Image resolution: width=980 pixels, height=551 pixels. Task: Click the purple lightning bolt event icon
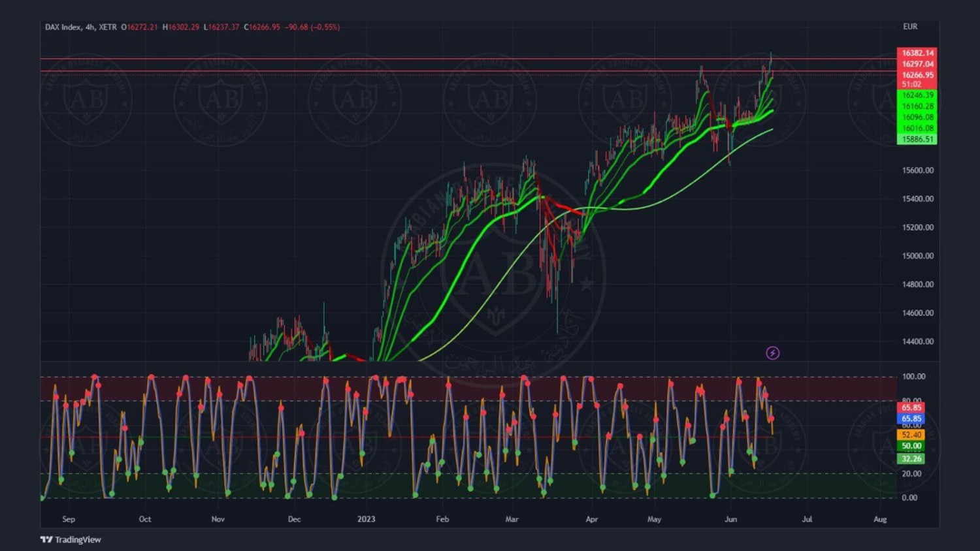pos(772,353)
